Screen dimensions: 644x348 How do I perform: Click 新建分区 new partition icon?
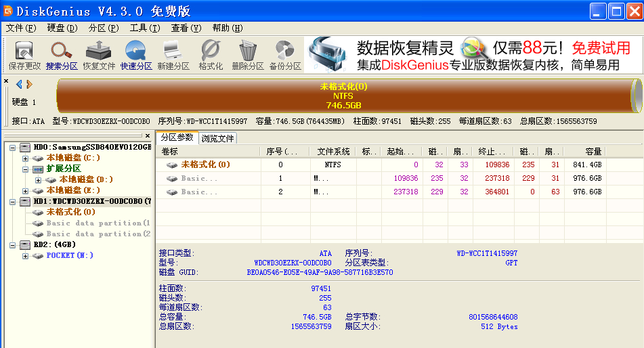point(173,56)
